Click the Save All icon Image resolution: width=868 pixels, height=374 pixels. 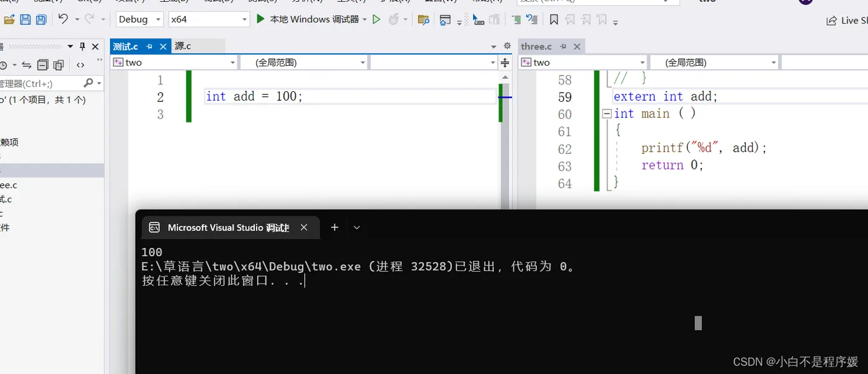click(x=41, y=20)
